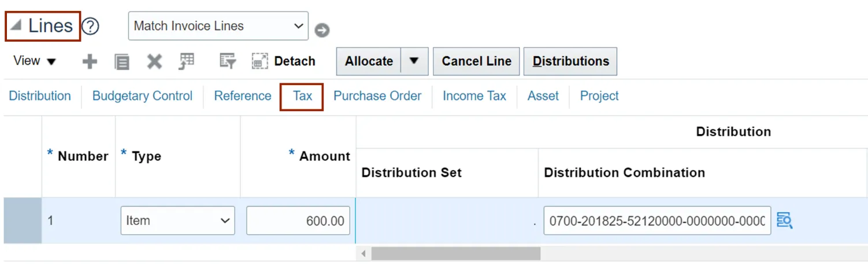Screen dimensions: 868x269
Task: Expand the Allocate dropdown arrow
Action: point(414,61)
